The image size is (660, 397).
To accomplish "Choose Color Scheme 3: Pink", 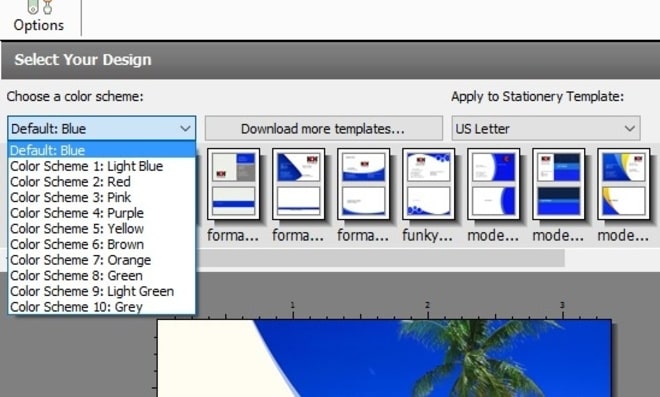I will click(101, 197).
